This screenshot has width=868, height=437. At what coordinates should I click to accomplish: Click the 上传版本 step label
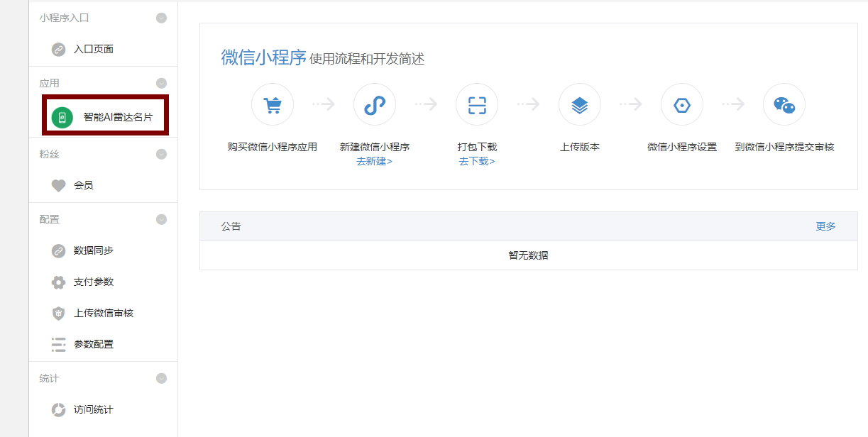pyautogui.click(x=580, y=147)
